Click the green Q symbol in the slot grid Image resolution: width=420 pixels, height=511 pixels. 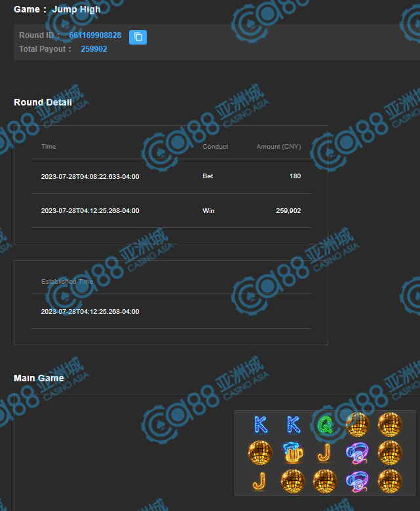pyautogui.click(x=325, y=425)
